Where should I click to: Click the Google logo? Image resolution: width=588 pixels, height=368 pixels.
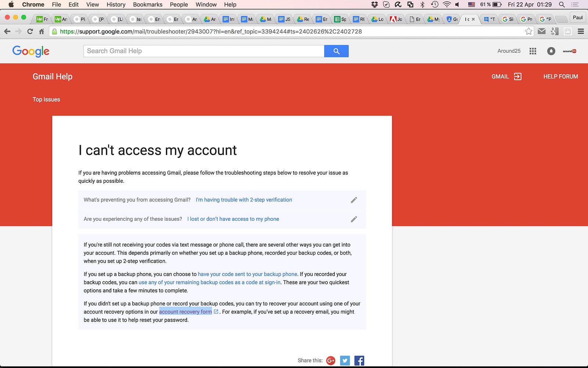click(31, 51)
